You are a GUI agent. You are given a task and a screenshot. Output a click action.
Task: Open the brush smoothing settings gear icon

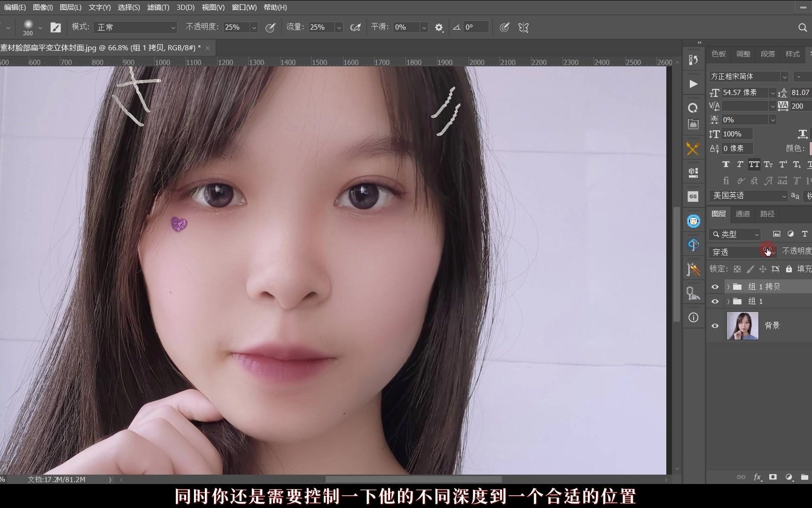pyautogui.click(x=438, y=27)
